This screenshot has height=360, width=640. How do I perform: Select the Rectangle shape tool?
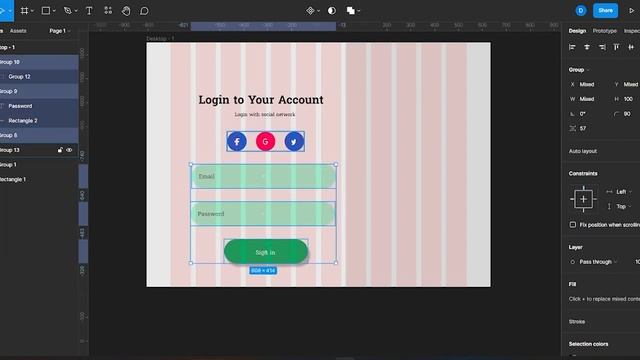click(46, 11)
